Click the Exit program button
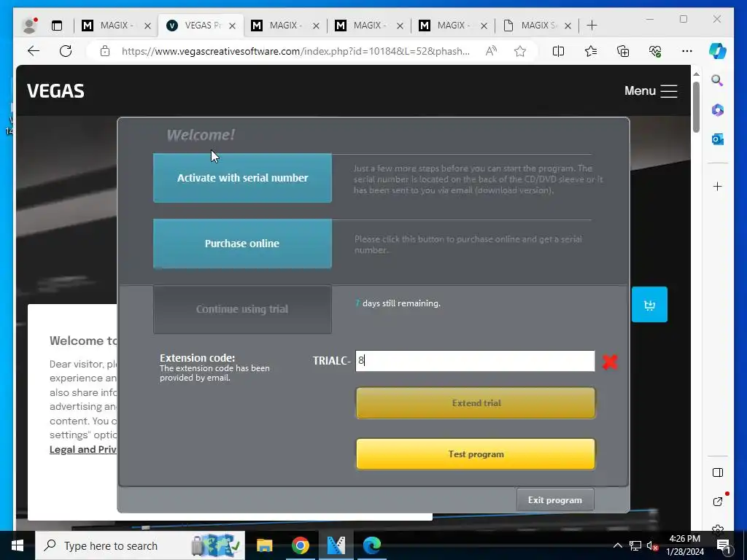 click(554, 500)
